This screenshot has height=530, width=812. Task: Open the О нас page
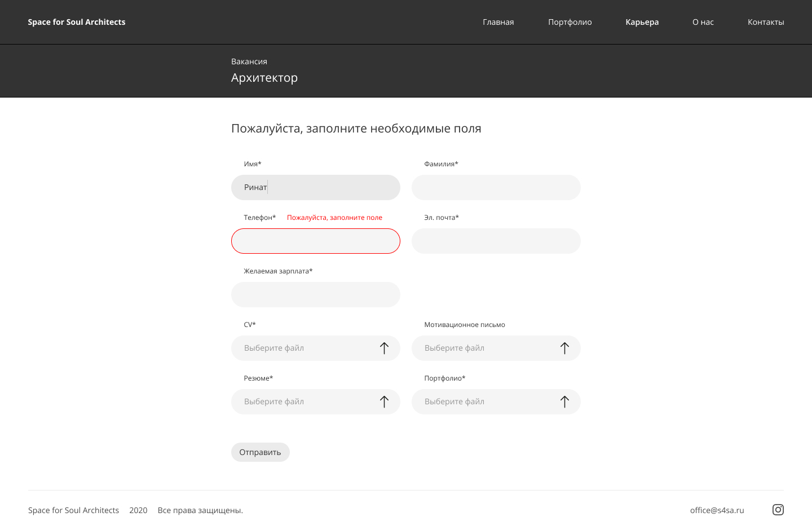(703, 22)
